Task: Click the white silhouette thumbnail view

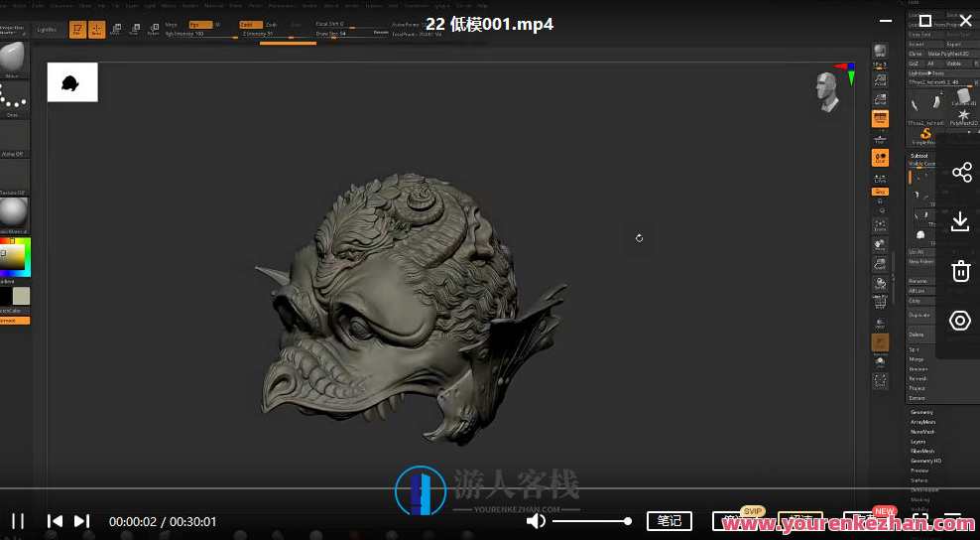Action: [x=72, y=82]
